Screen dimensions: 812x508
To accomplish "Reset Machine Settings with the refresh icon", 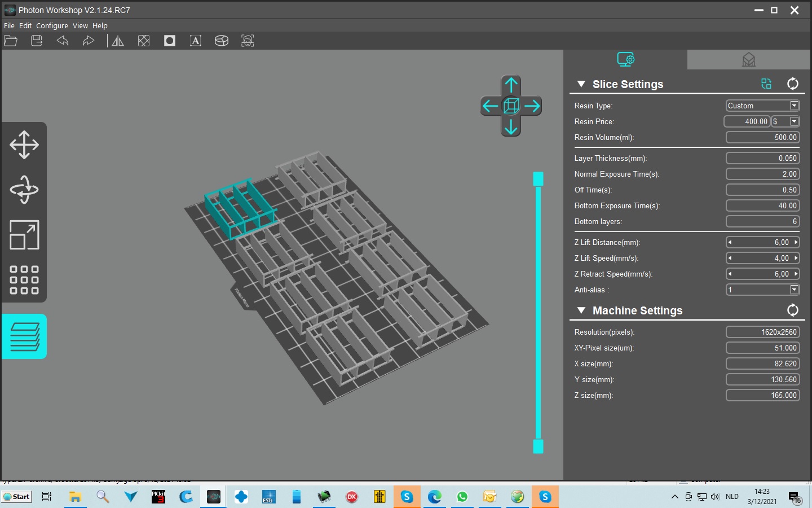I will pyautogui.click(x=792, y=310).
